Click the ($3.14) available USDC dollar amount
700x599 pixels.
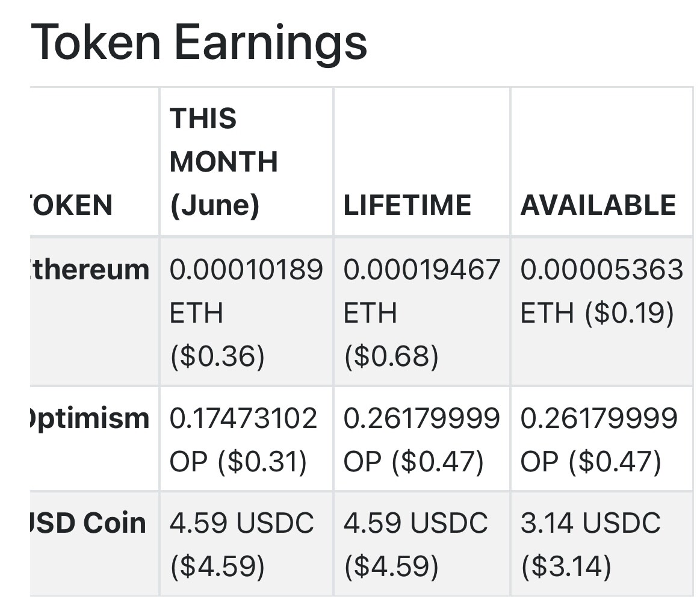click(566, 565)
